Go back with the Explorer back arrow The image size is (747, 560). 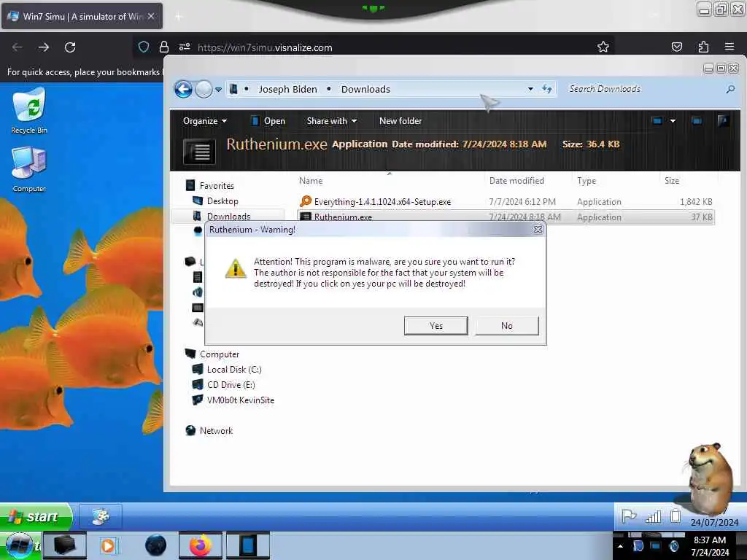pos(183,89)
